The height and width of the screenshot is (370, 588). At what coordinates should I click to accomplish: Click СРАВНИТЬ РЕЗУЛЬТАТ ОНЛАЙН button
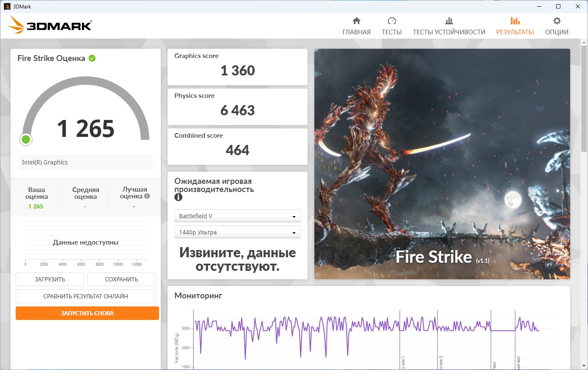coord(86,296)
